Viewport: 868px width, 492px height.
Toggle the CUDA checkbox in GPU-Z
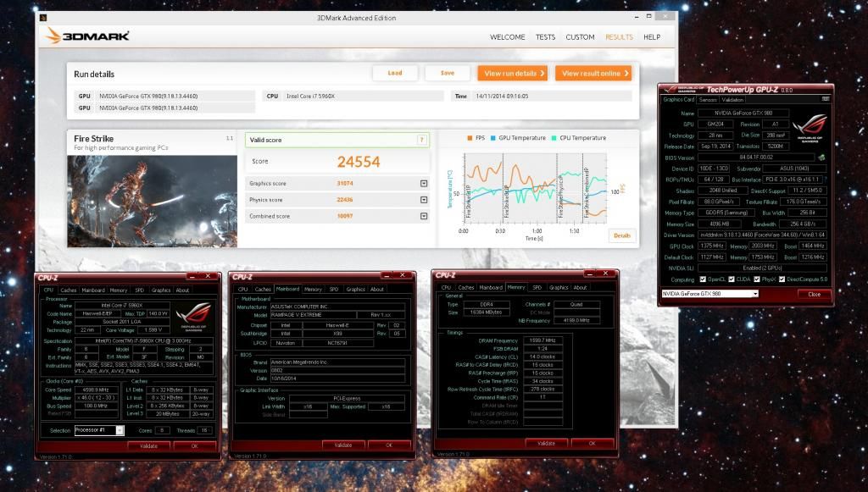(732, 279)
